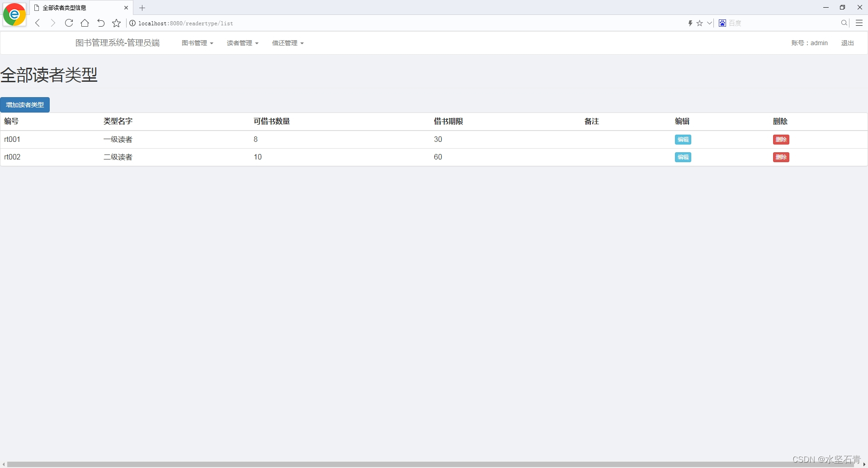Click the undo arrow icon

[100, 23]
